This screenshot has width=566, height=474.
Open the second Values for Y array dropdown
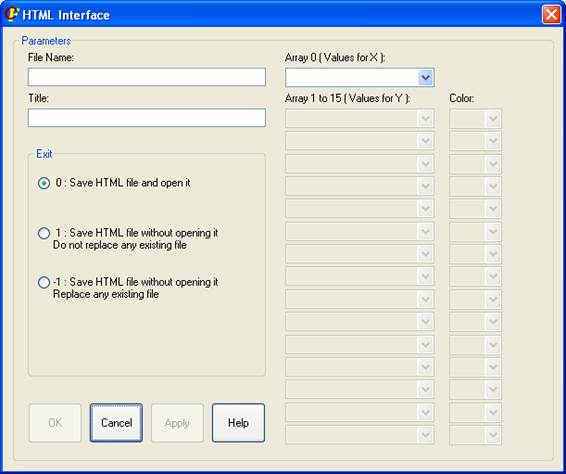tap(426, 141)
